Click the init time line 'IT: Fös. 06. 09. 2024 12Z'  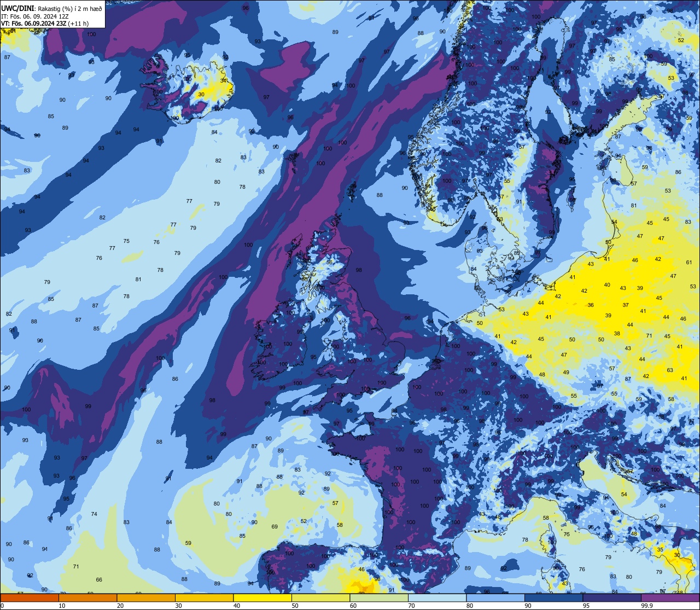pos(35,16)
